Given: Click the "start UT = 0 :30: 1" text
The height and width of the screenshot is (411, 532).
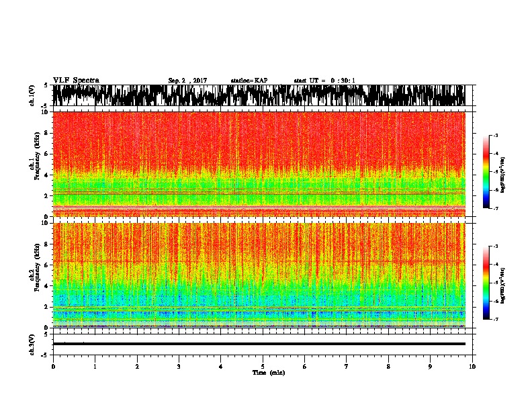Looking at the screenshot, I should click(324, 81).
